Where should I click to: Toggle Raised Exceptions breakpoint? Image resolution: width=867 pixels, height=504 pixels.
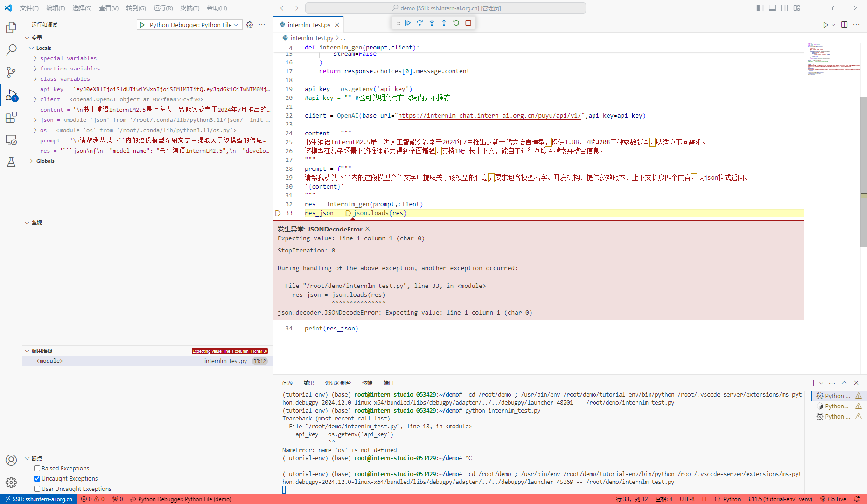pyautogui.click(x=37, y=469)
